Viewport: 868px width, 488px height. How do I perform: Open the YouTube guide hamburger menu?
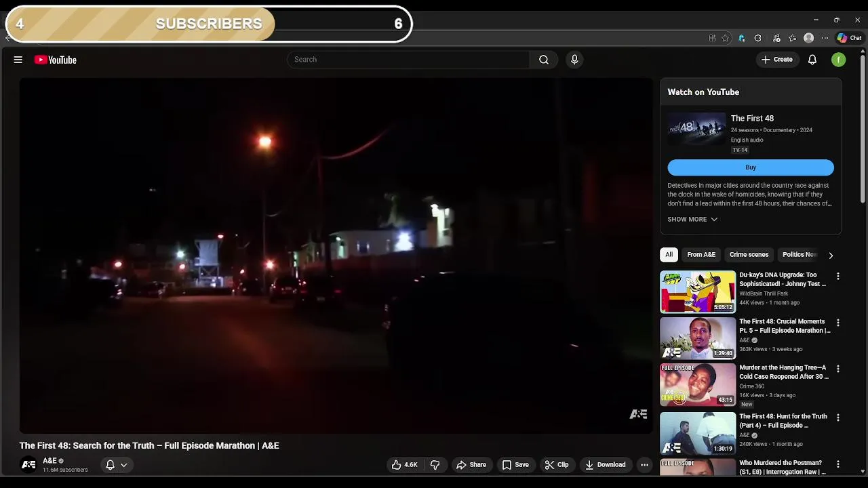point(18,60)
